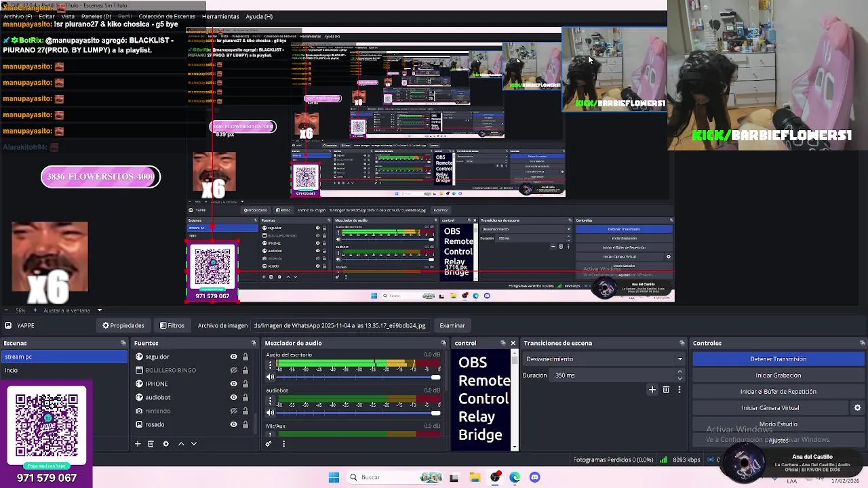The height and width of the screenshot is (488, 868).
Task: Open transition properties dots menu
Action: [679, 389]
